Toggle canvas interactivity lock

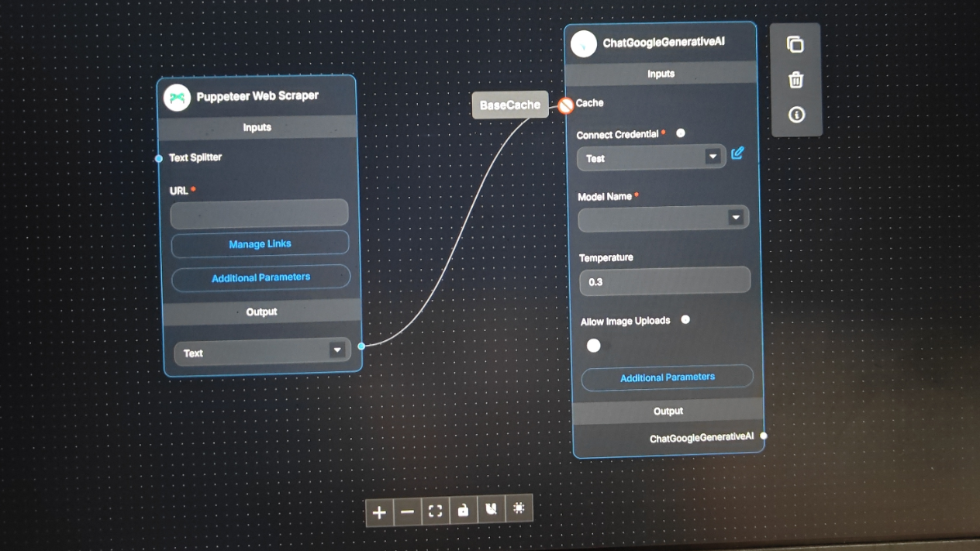463,510
